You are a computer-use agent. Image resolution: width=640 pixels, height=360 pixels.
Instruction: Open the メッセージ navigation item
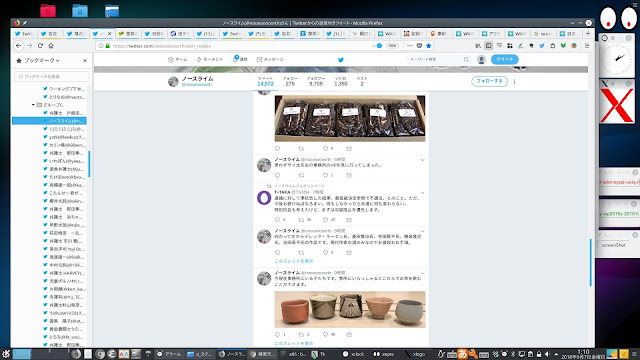tap(270, 60)
